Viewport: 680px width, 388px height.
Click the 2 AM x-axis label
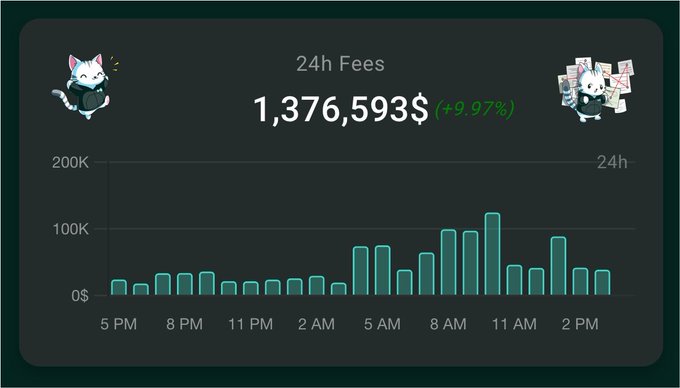tap(317, 324)
